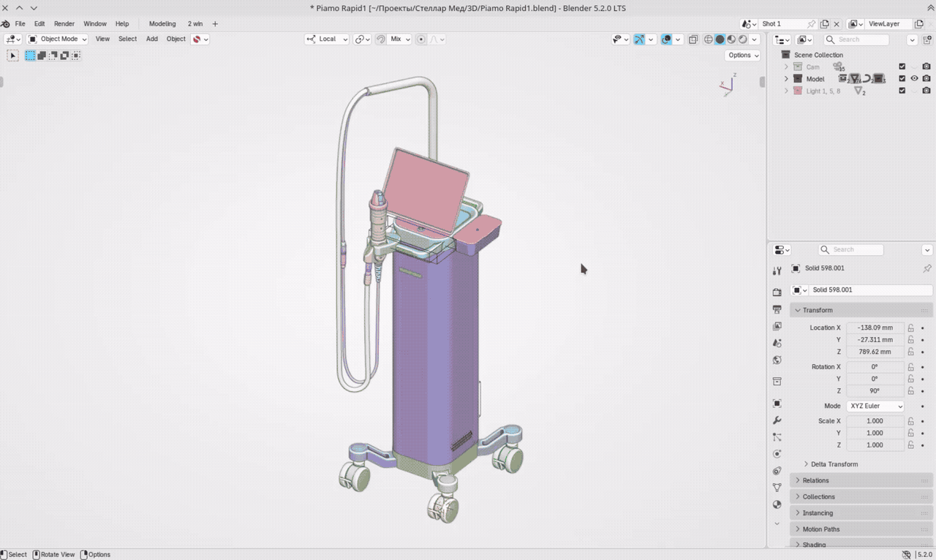Open the Modifiers wrench properties tab
Viewport: 936px width, 560px height.
point(777,420)
